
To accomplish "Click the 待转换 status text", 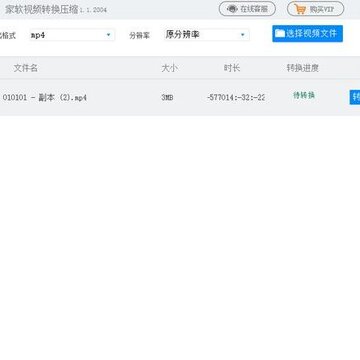I will click(304, 95).
